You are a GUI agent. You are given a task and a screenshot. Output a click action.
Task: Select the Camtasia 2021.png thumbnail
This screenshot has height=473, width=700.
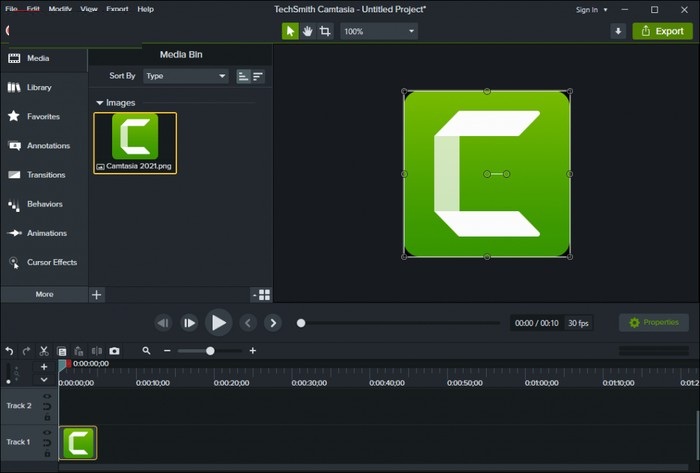(x=135, y=143)
